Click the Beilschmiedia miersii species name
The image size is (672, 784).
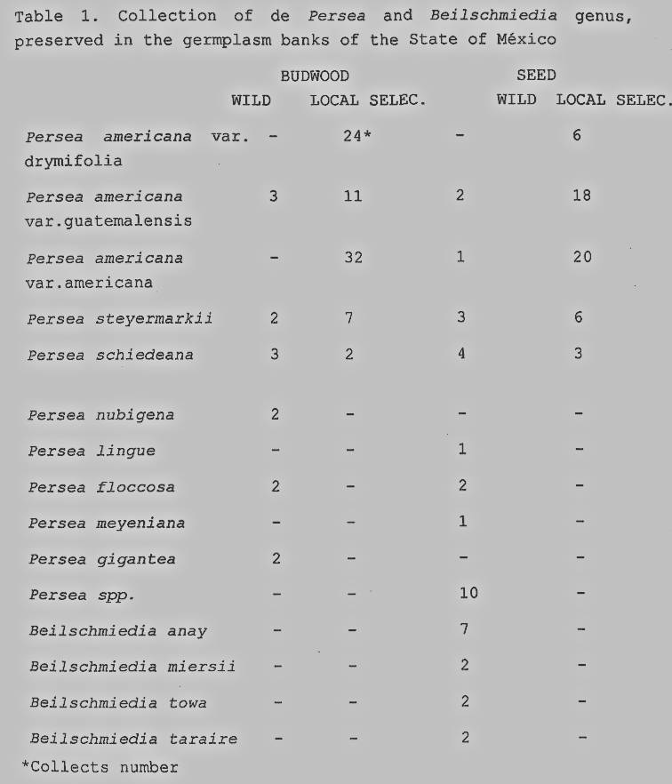pos(132,667)
